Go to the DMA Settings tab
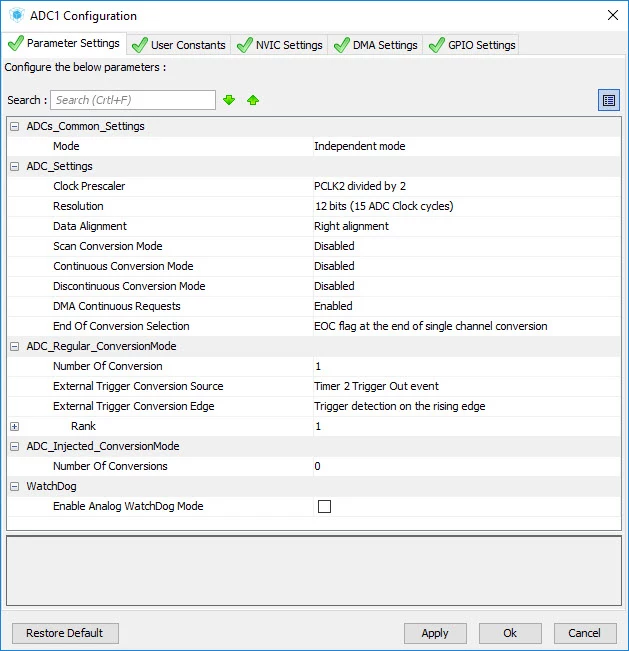 (x=375, y=45)
